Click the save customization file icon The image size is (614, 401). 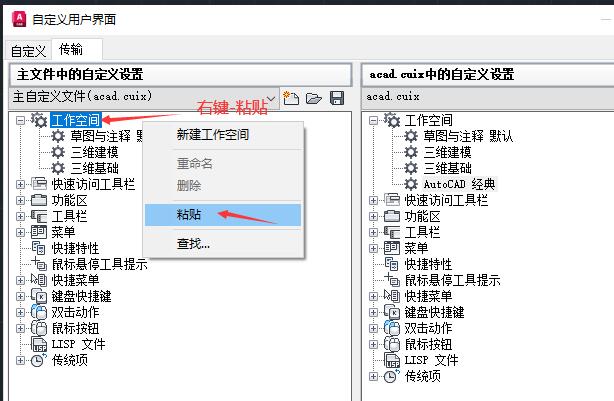point(337,98)
